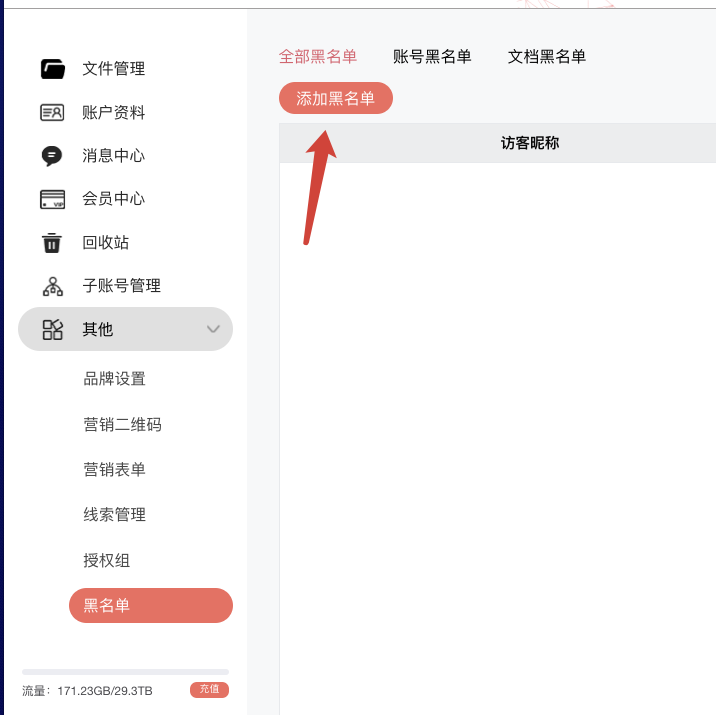Switch to the 账号黑名单 tab
This screenshot has height=715, width=716.
tap(432, 57)
